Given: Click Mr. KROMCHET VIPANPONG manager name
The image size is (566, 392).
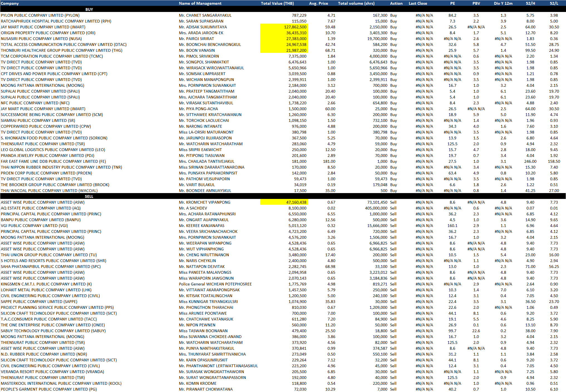Looking at the screenshot, I should pos(205,202).
